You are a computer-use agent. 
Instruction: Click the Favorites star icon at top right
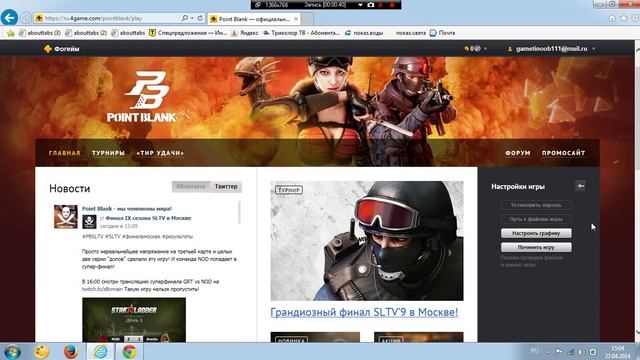pyautogui.click(x=624, y=18)
